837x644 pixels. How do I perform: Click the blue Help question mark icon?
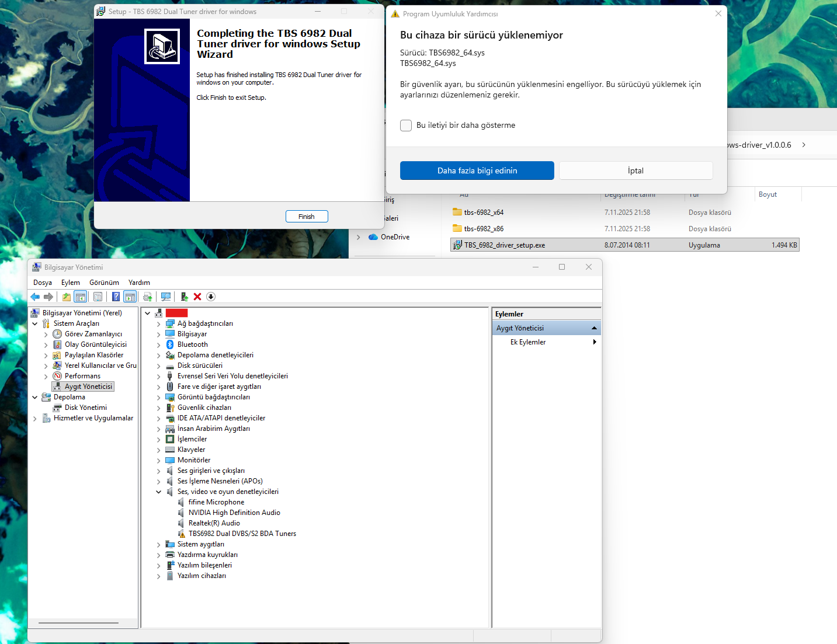click(116, 297)
